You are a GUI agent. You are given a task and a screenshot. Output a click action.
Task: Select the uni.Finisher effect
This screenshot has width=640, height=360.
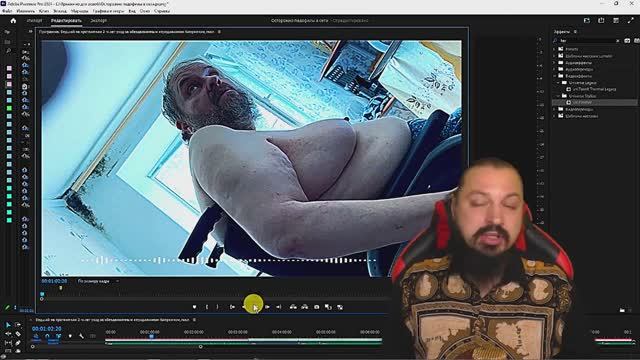click(583, 102)
